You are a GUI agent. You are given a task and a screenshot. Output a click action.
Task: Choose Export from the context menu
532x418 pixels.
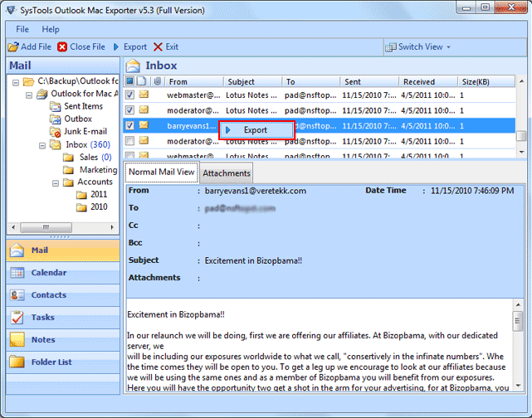pos(256,130)
